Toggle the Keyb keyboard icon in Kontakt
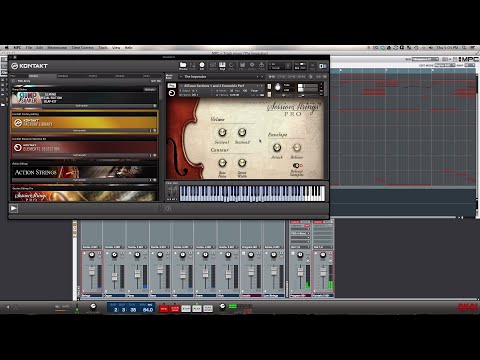 (x=222, y=65)
